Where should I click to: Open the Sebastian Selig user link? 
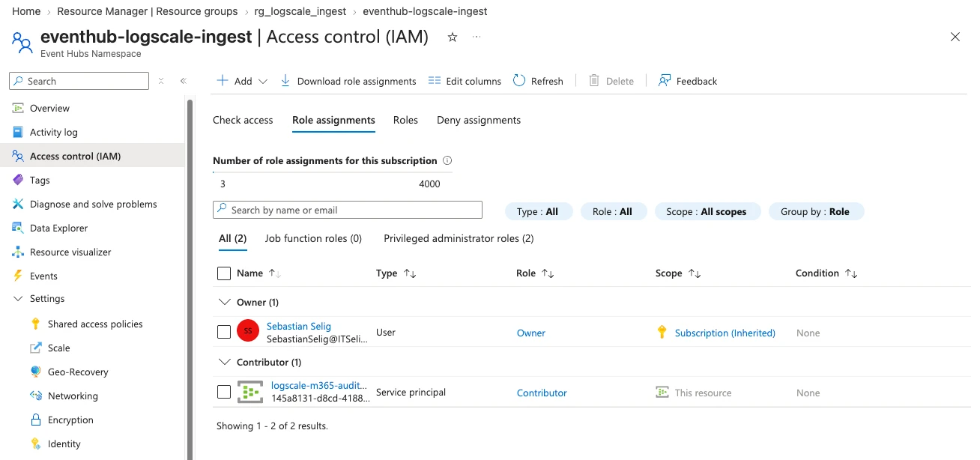pos(299,326)
